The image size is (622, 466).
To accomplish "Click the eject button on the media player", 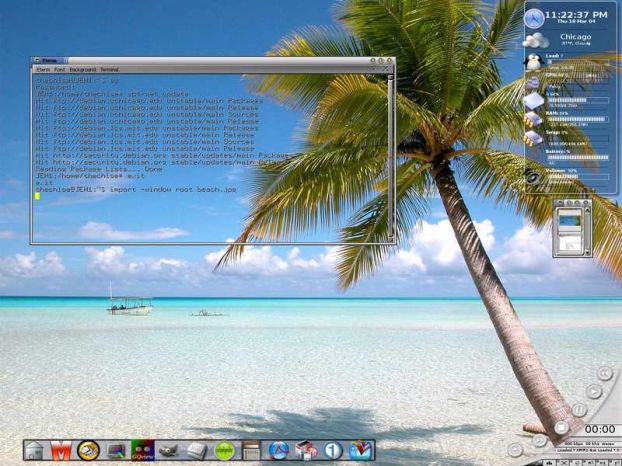I will [x=515, y=450].
